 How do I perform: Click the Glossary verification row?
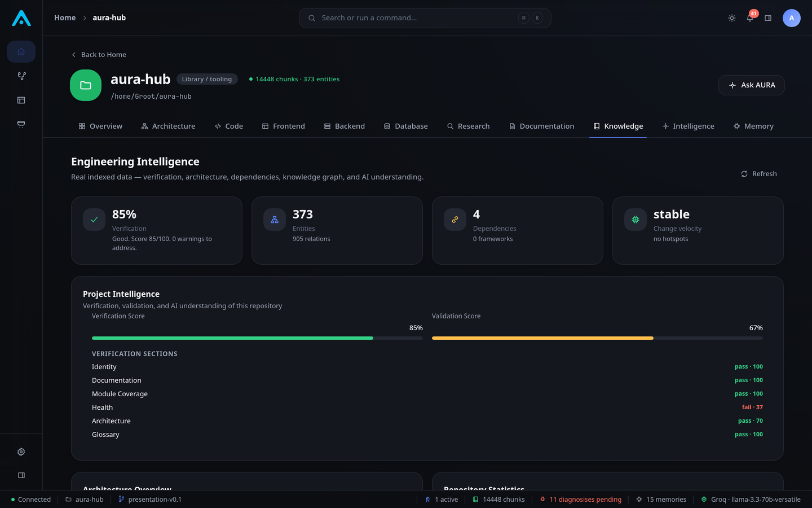coord(427,435)
